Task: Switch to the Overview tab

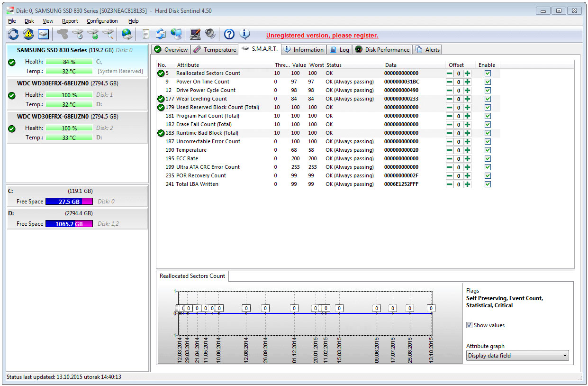Action: coord(171,50)
